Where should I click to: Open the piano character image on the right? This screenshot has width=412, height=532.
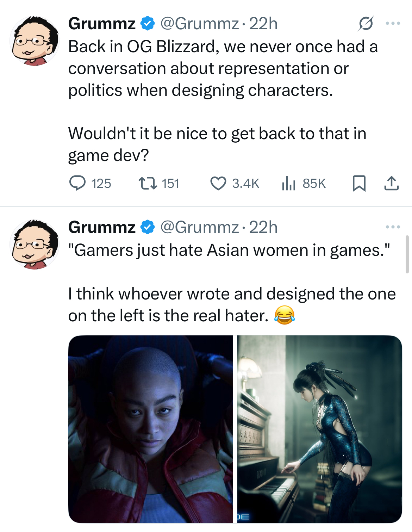pyautogui.click(x=320, y=429)
